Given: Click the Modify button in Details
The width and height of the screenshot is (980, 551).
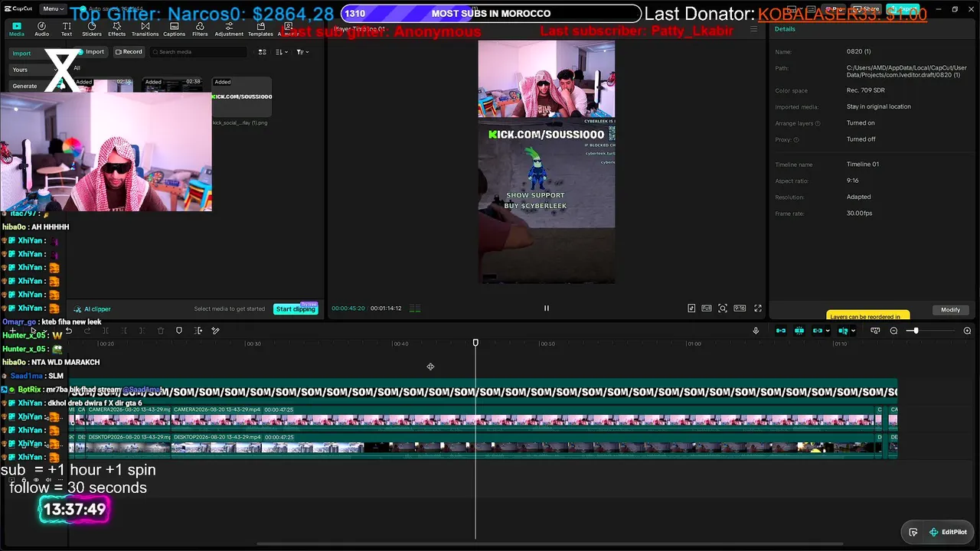Looking at the screenshot, I should [x=950, y=310].
